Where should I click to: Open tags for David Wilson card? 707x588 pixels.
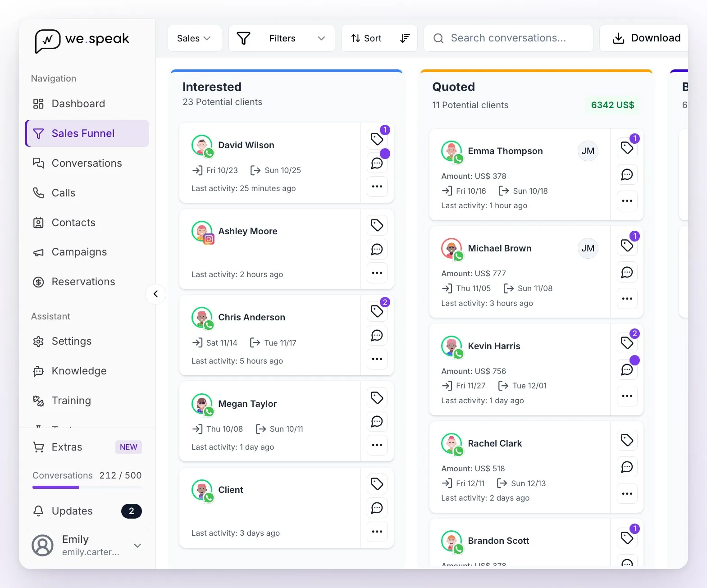click(x=377, y=139)
